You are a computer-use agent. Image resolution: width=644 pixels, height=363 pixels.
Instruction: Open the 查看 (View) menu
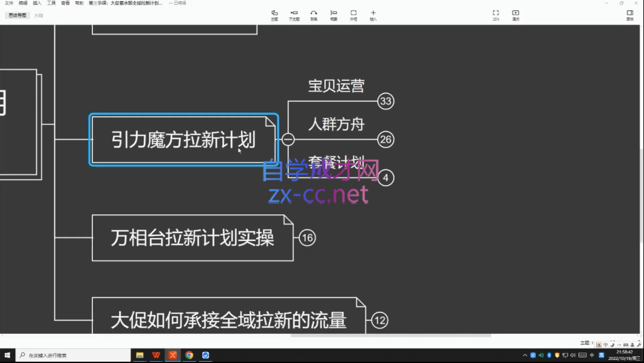click(66, 3)
